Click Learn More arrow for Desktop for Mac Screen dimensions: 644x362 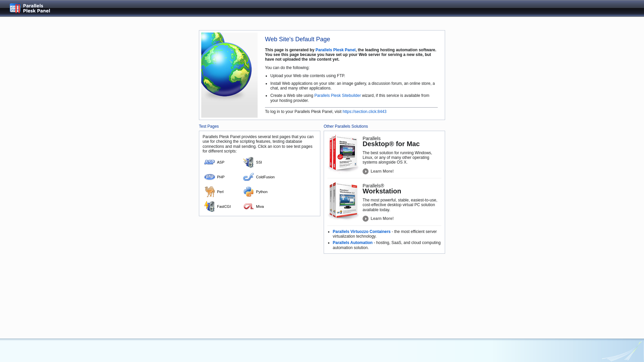366,171
